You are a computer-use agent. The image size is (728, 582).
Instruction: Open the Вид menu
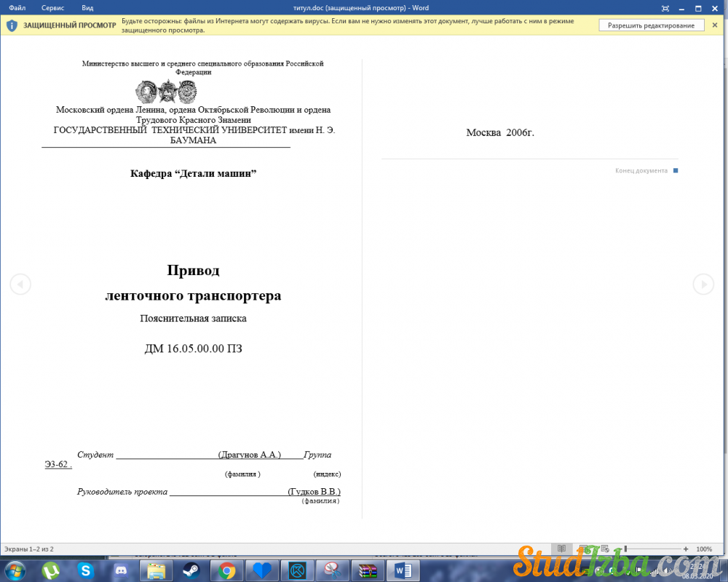click(87, 8)
